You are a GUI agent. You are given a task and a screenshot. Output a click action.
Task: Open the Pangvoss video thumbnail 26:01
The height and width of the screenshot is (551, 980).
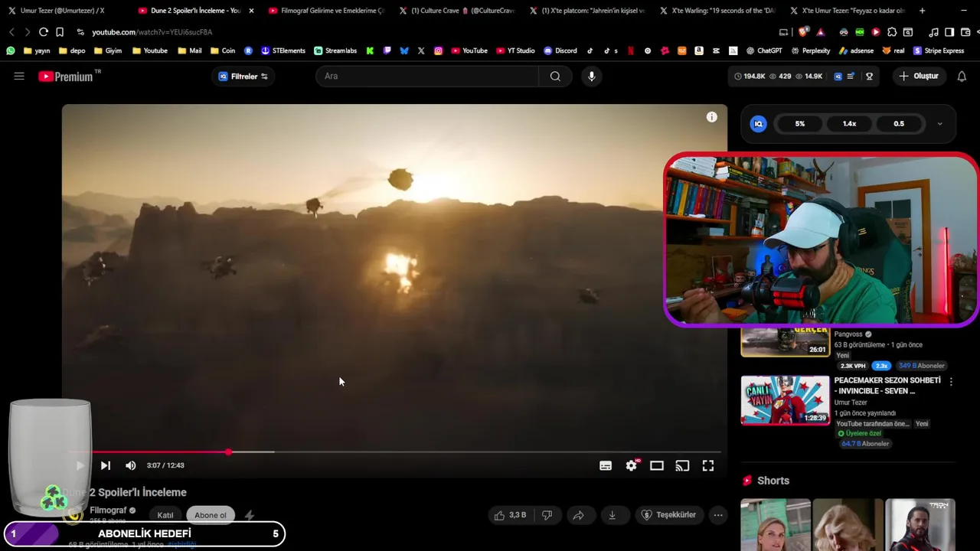tap(785, 342)
